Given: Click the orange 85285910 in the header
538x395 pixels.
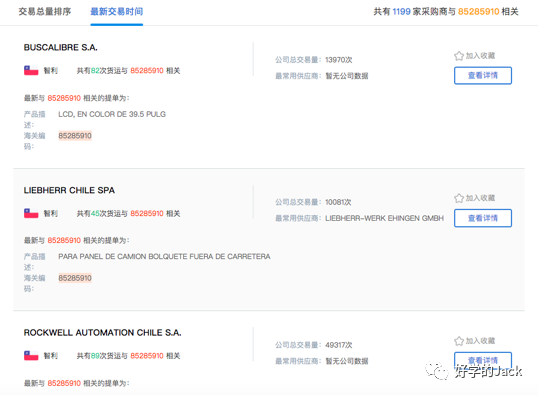Looking at the screenshot, I should tap(478, 12).
